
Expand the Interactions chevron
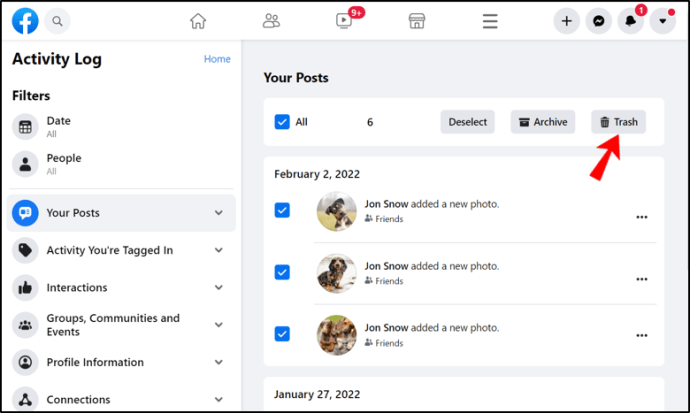(219, 288)
